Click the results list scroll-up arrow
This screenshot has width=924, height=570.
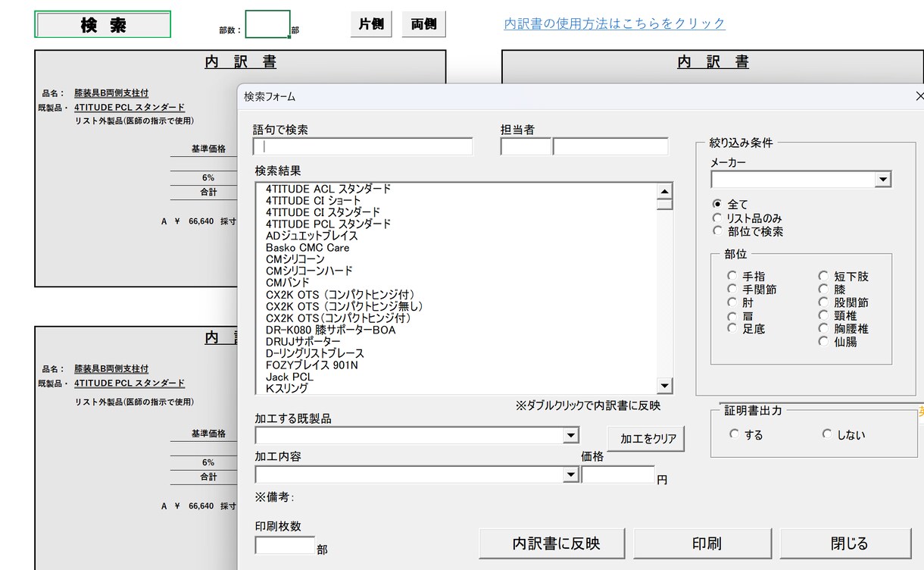coord(664,192)
